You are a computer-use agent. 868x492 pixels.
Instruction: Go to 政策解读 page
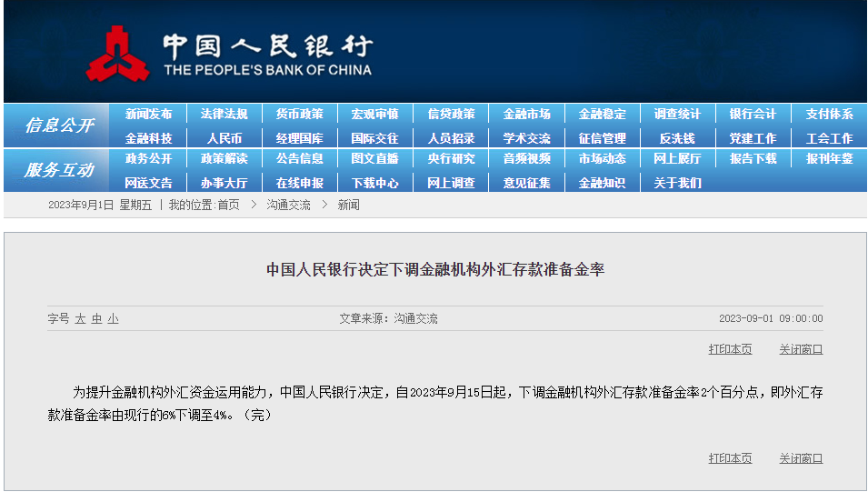coord(224,159)
